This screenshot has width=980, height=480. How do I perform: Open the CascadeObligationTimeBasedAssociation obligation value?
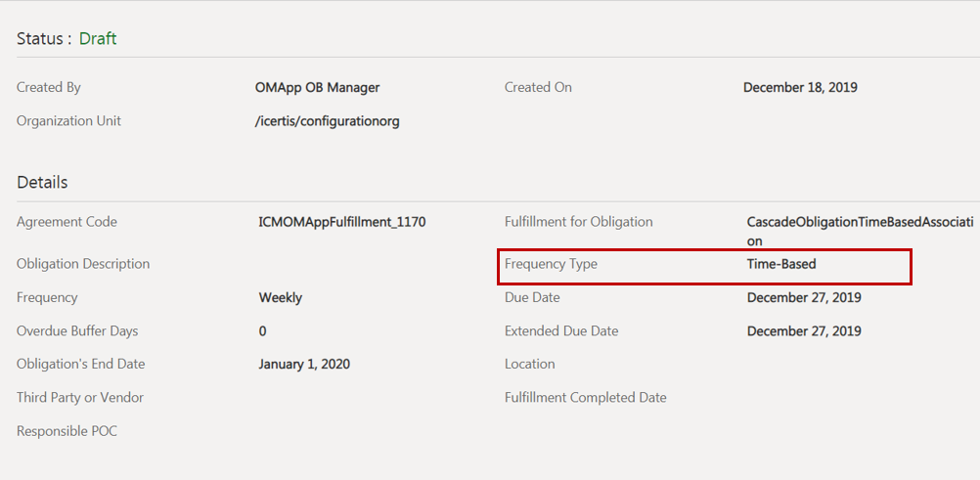(x=859, y=223)
